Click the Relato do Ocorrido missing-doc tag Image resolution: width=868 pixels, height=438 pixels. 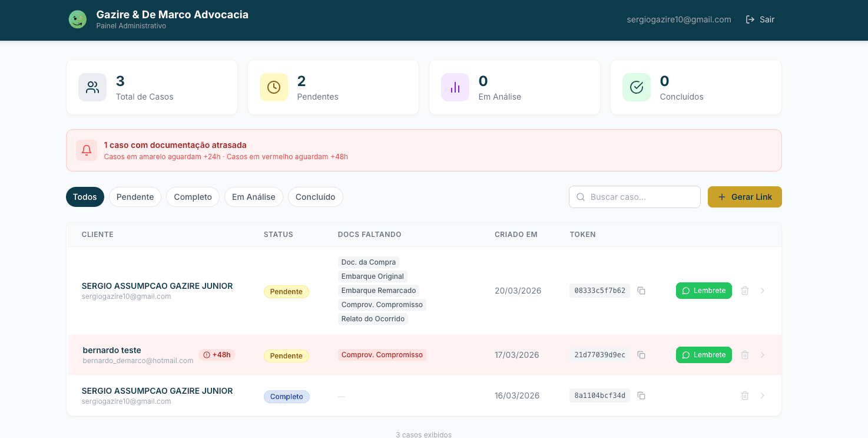pyautogui.click(x=373, y=319)
